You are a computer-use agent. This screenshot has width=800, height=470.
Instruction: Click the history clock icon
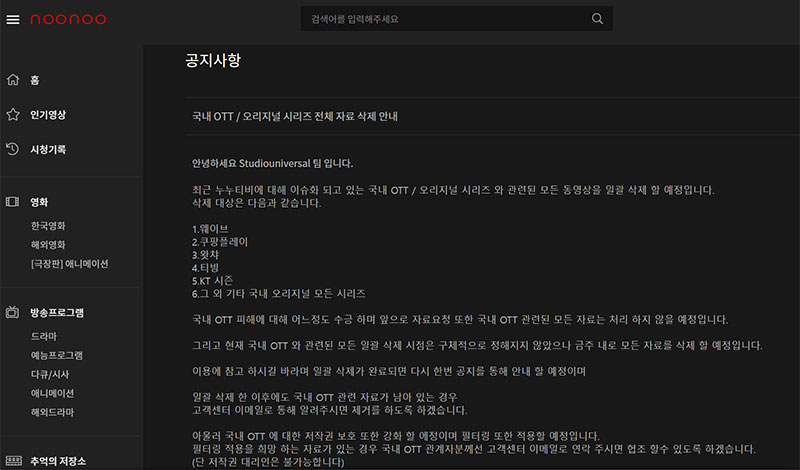(12, 149)
